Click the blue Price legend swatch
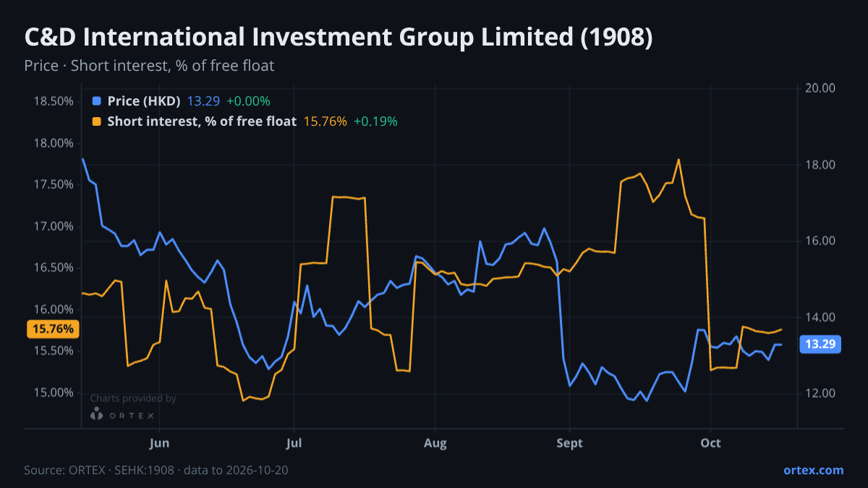 coord(97,101)
